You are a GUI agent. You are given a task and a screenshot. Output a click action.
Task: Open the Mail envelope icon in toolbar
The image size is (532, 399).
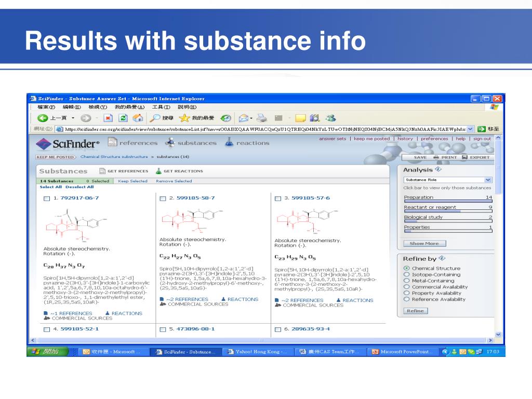(x=244, y=118)
